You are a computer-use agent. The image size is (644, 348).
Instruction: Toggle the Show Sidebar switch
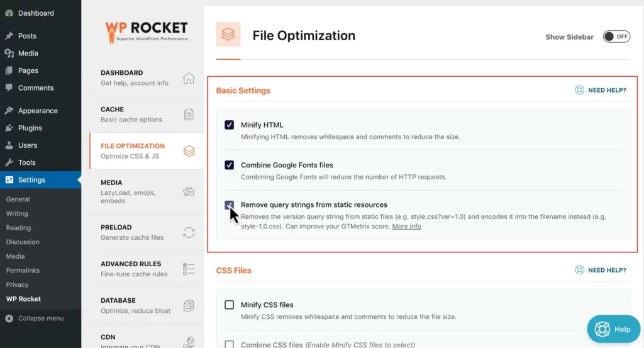(616, 36)
